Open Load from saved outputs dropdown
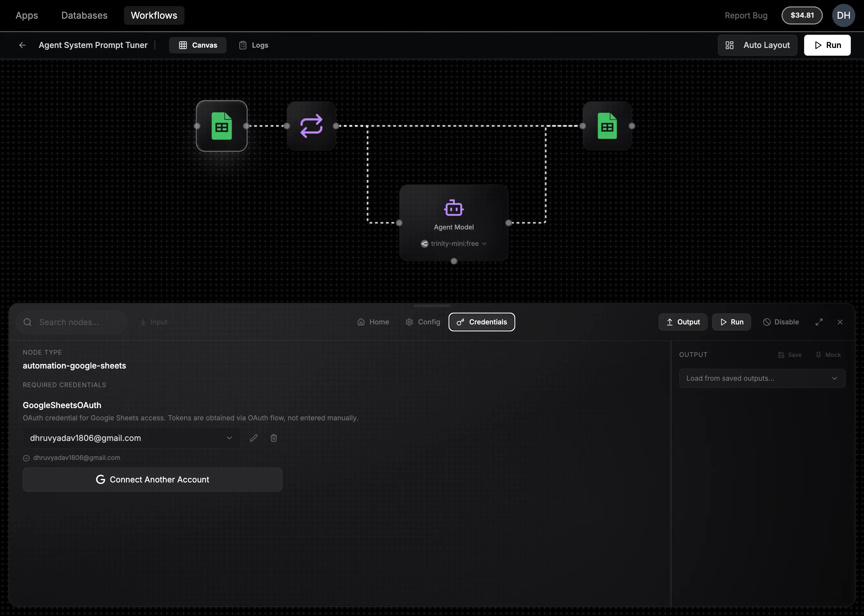The height and width of the screenshot is (616, 864). pos(762,378)
